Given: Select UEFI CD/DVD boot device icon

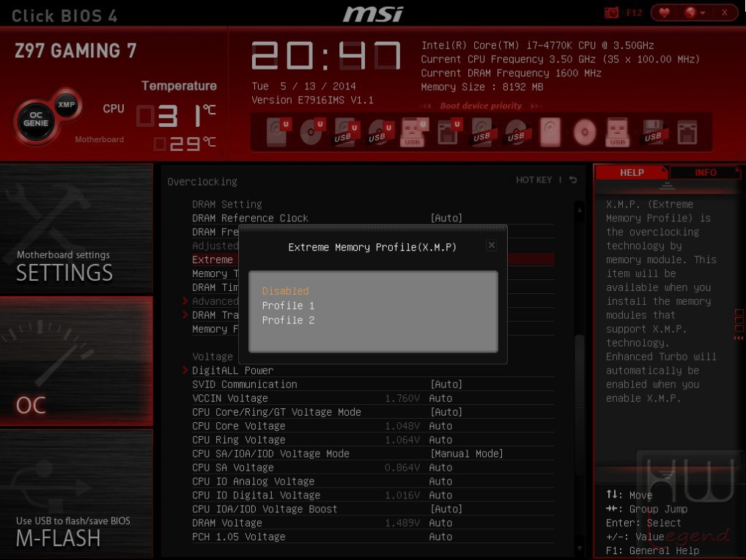Looking at the screenshot, I should coord(313,131).
